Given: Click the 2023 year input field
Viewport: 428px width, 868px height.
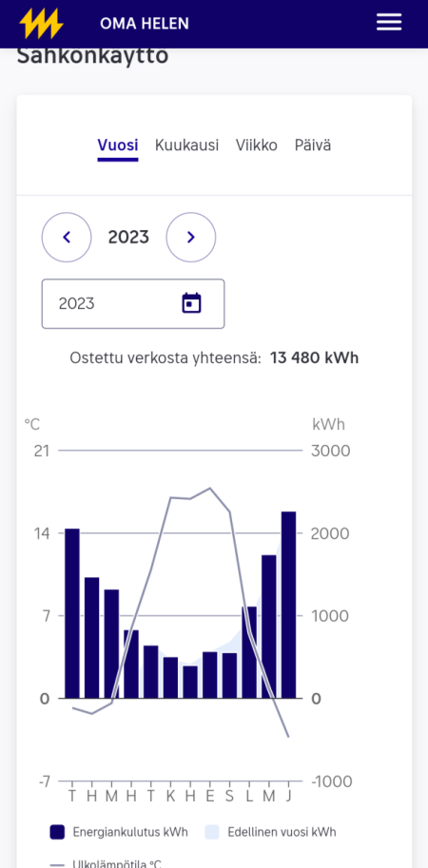Looking at the screenshot, I should pyautogui.click(x=133, y=304).
